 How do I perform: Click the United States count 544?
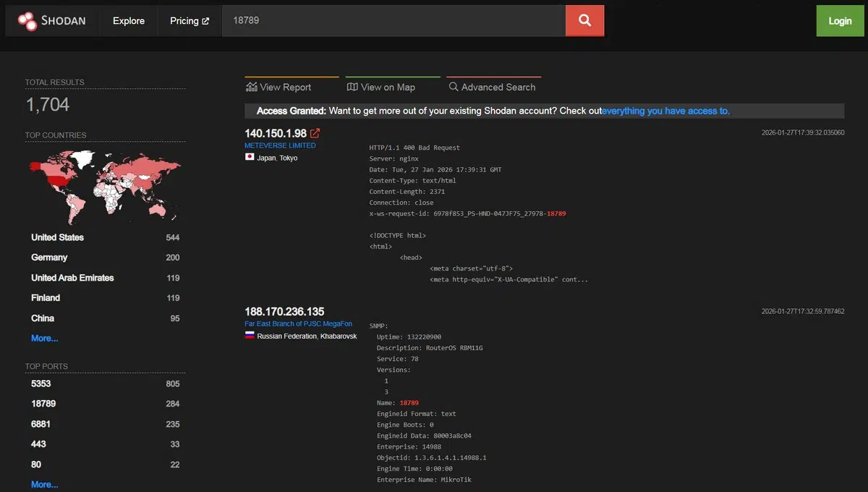pos(172,237)
